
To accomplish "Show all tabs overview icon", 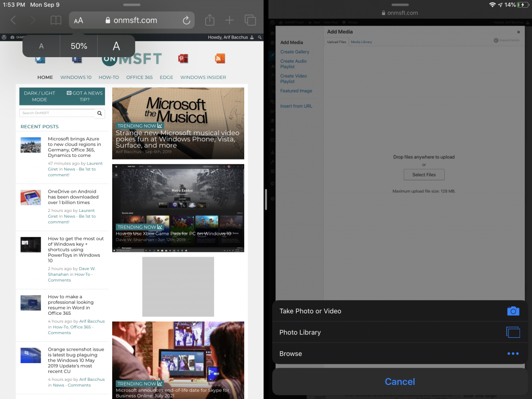I will [250, 20].
